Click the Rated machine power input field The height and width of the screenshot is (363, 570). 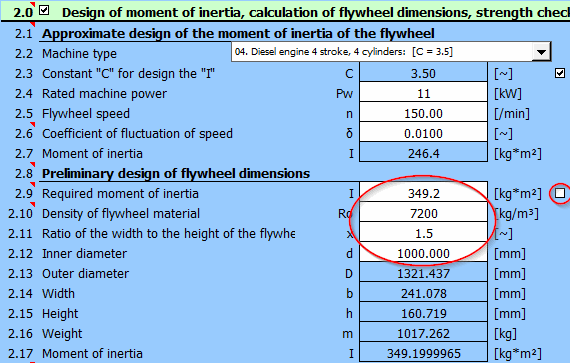pyautogui.click(x=424, y=94)
